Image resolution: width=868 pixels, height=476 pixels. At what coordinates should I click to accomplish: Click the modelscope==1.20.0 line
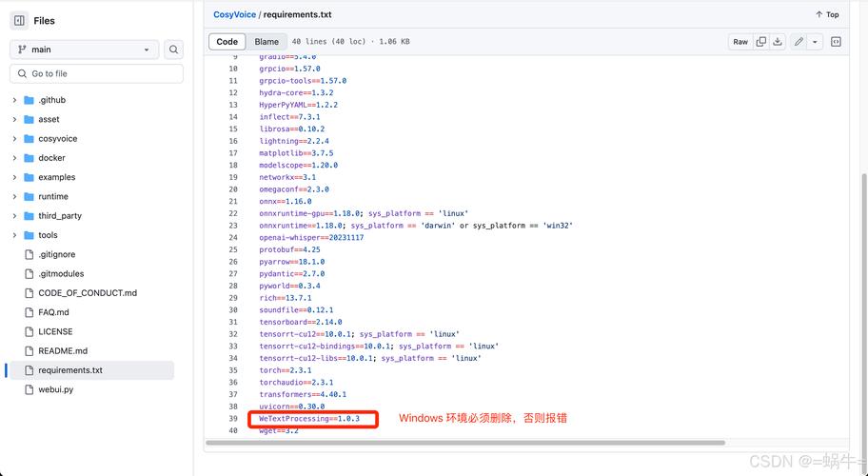(x=299, y=165)
